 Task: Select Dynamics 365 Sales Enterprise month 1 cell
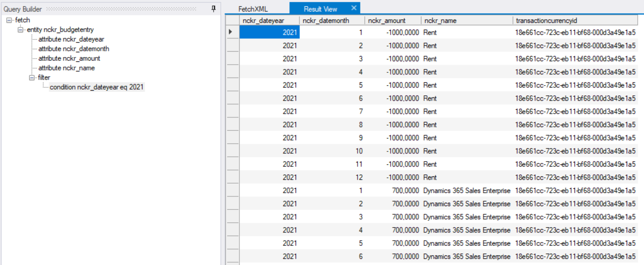(467, 190)
